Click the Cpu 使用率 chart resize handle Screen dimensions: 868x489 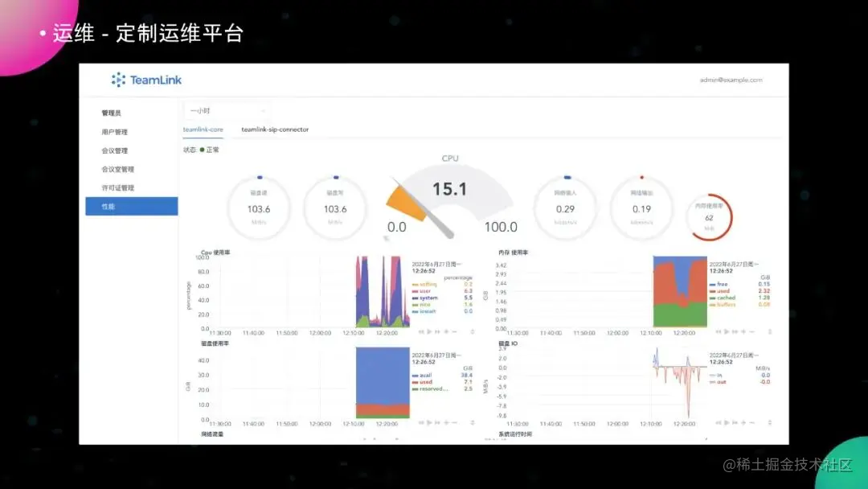pos(473,331)
